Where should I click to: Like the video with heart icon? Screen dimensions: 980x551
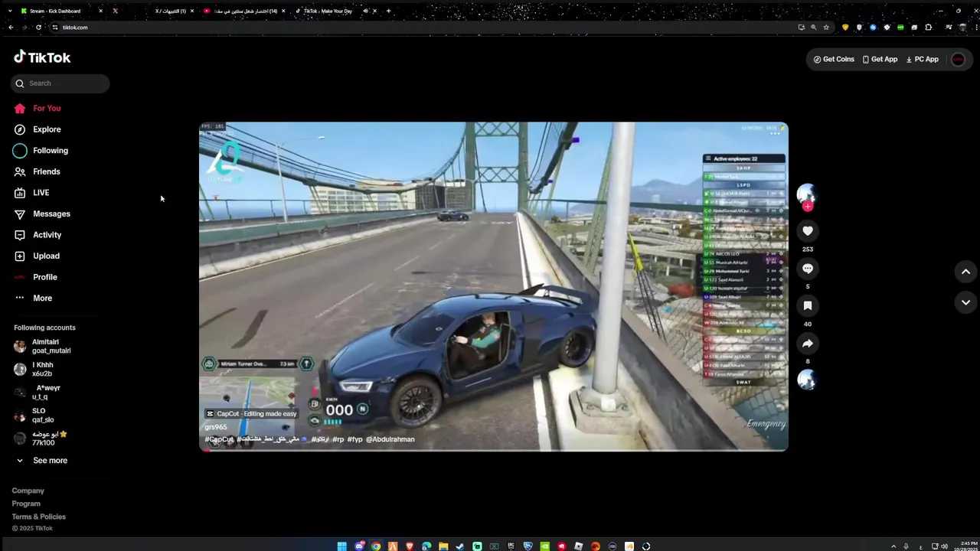(807, 231)
